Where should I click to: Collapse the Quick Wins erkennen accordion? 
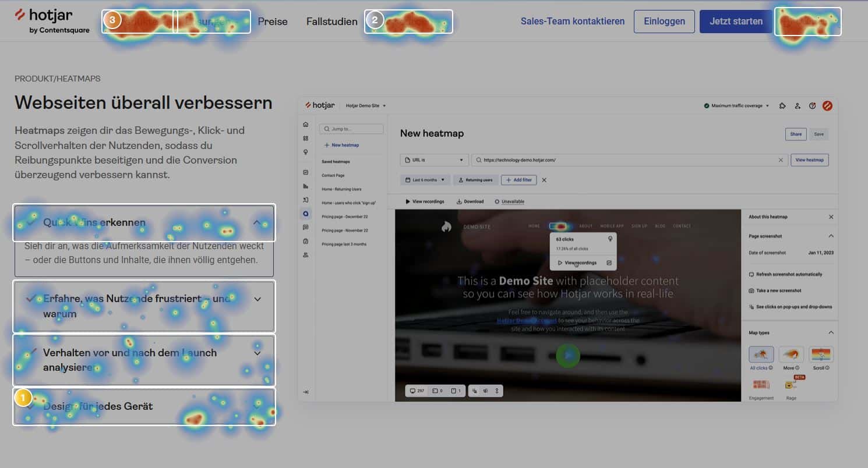[144, 222]
